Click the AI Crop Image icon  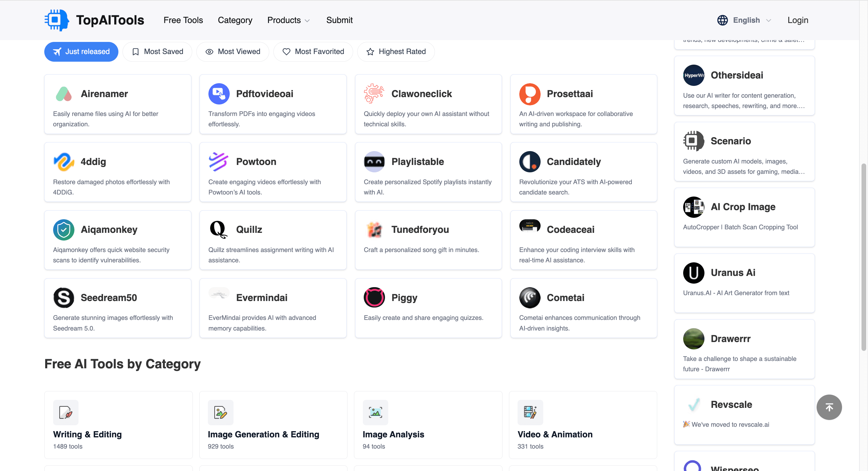tap(694, 207)
